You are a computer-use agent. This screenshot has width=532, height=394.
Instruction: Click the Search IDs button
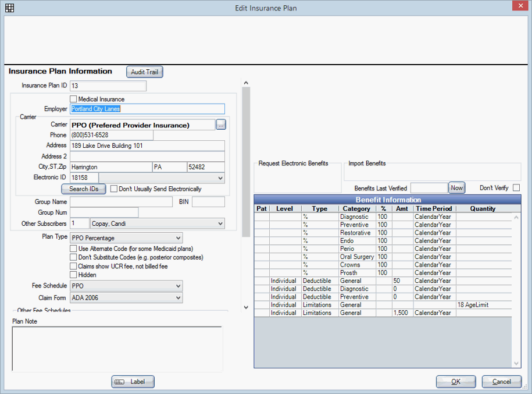point(84,189)
